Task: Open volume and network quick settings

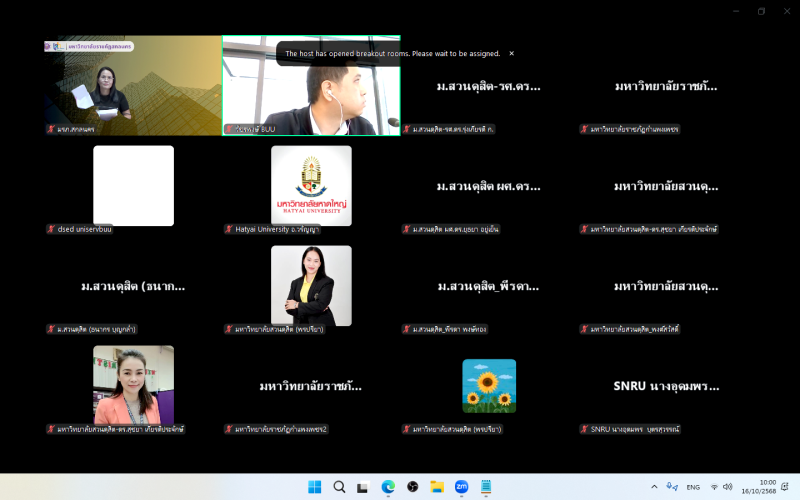Action: point(722,487)
